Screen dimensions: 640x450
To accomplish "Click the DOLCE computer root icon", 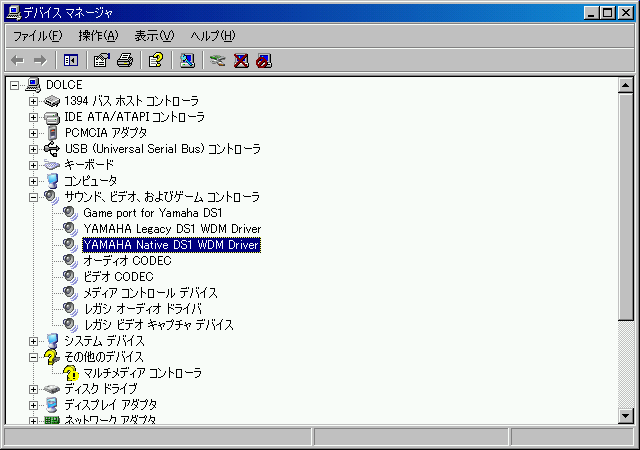I will 33,85.
